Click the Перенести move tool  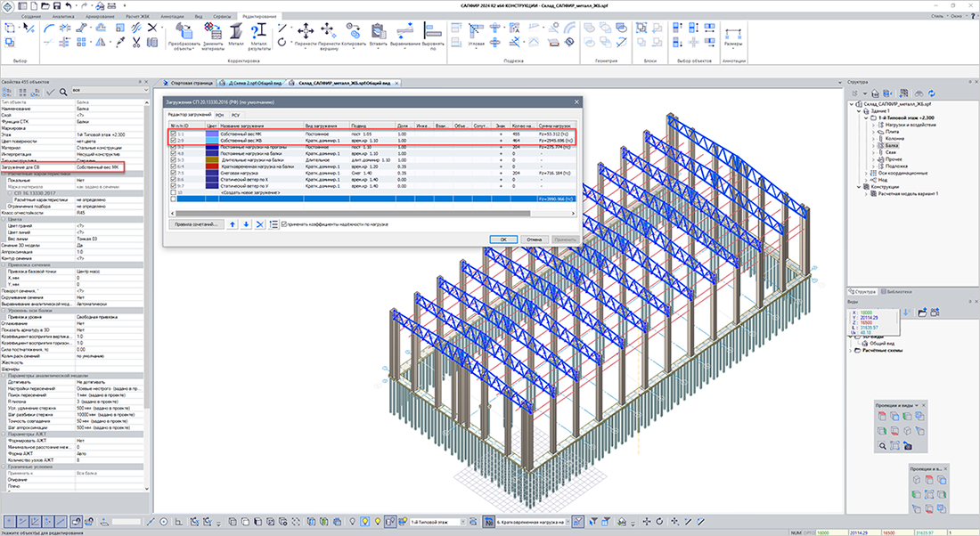pos(306,35)
